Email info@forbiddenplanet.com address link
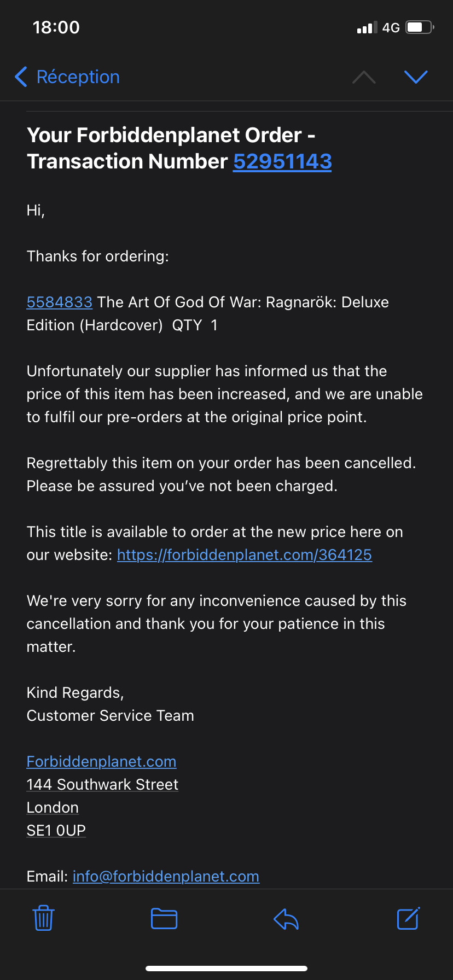The width and height of the screenshot is (453, 980). click(x=166, y=876)
